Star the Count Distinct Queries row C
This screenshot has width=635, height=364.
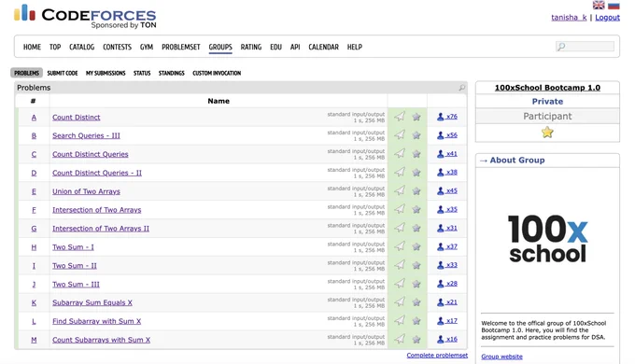[x=416, y=154]
